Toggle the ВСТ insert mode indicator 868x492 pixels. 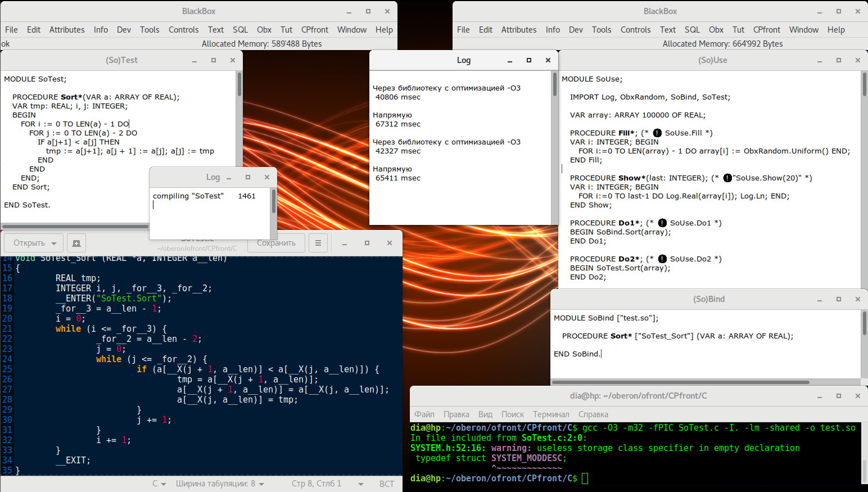point(386,484)
